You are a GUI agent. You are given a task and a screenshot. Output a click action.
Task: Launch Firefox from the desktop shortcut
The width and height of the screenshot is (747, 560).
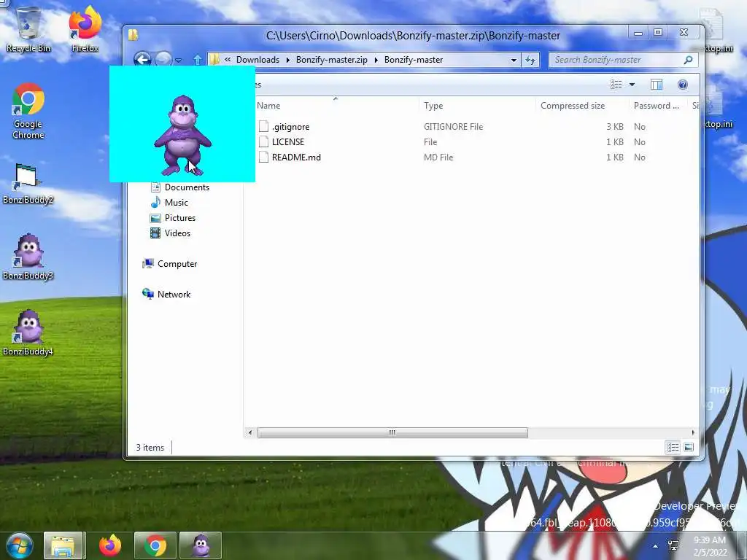coord(85,28)
